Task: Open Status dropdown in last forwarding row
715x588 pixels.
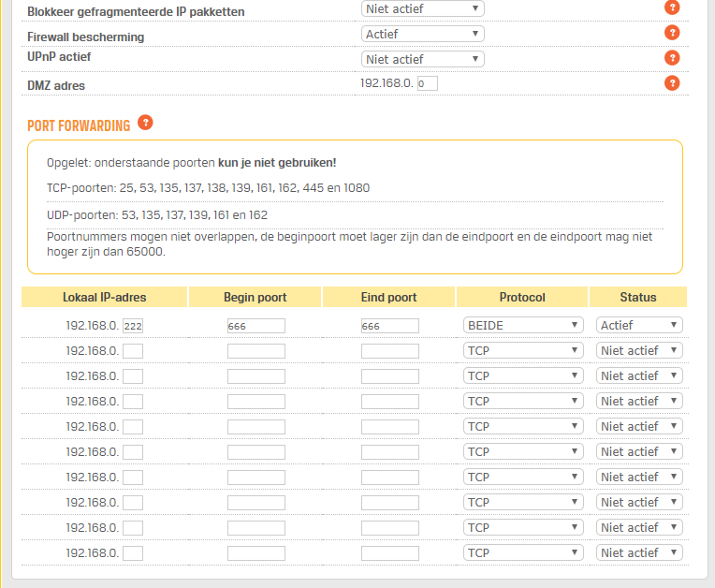Action: coord(639,552)
